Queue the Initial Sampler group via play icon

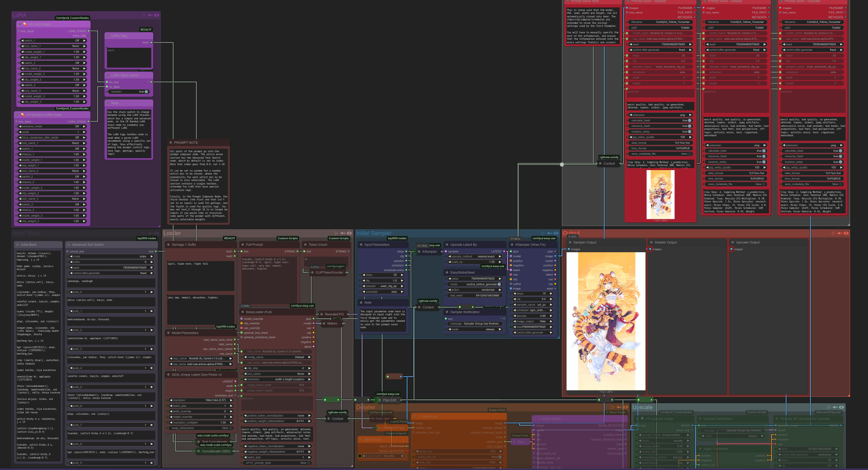(x=543, y=233)
